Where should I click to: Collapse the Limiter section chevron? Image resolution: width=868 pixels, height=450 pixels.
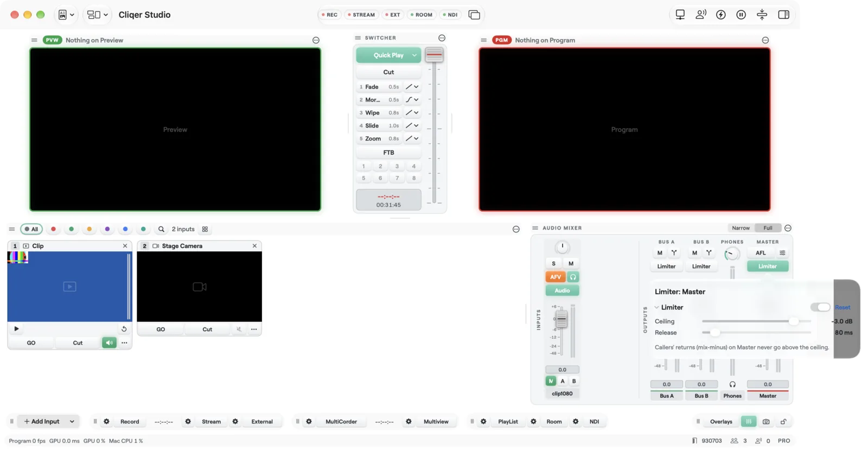point(656,308)
